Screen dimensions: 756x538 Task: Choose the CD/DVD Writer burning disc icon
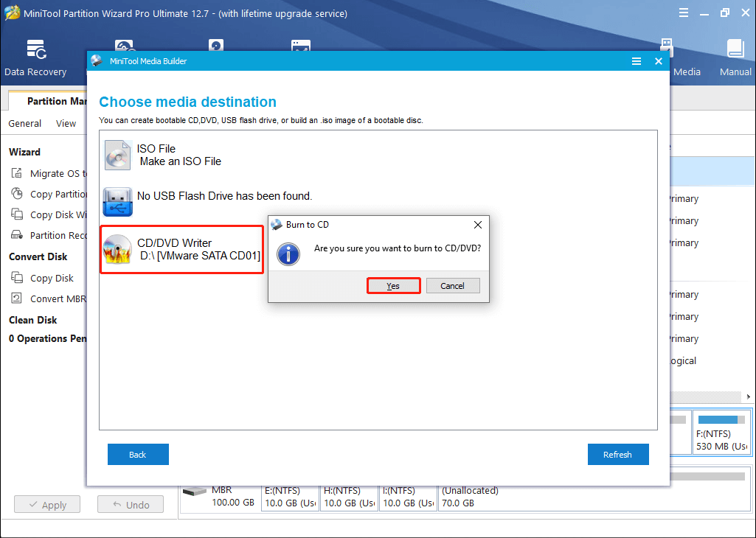point(117,249)
